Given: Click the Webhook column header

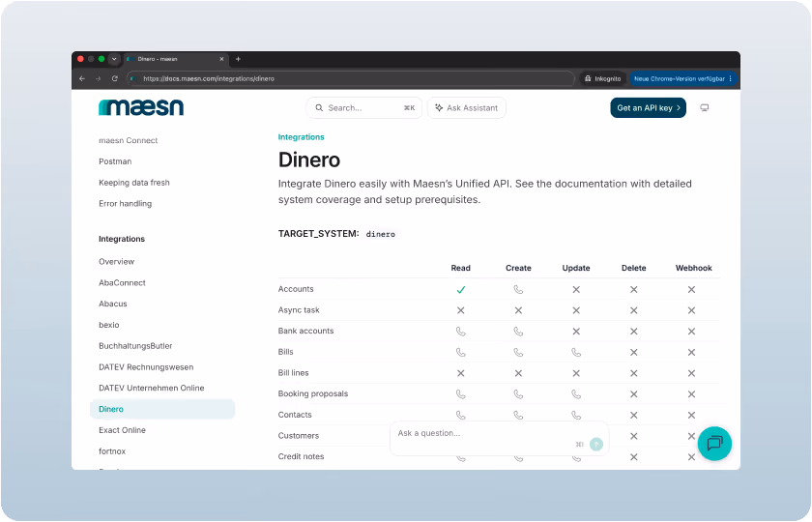Looking at the screenshot, I should [693, 269].
